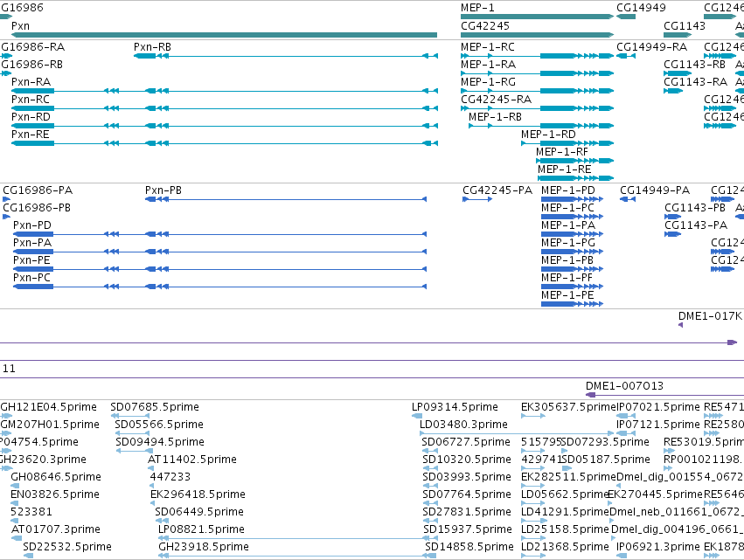
Task: Click the CG42245-PA protein label
Action: (497, 190)
